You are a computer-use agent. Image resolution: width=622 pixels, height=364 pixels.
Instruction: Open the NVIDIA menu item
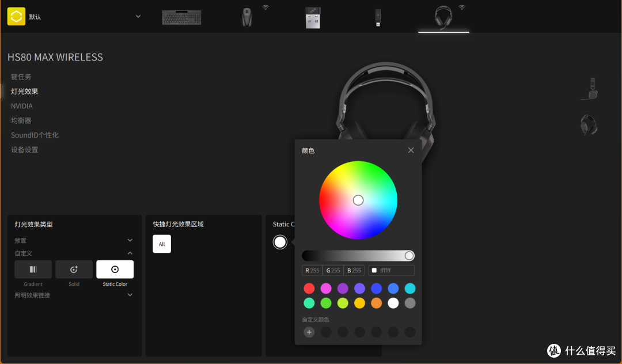(22, 106)
